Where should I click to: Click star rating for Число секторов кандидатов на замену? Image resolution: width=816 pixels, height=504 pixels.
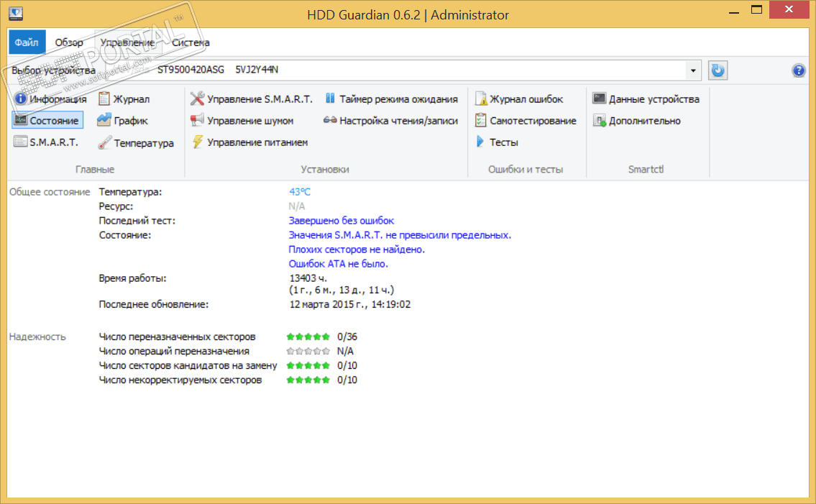308,365
